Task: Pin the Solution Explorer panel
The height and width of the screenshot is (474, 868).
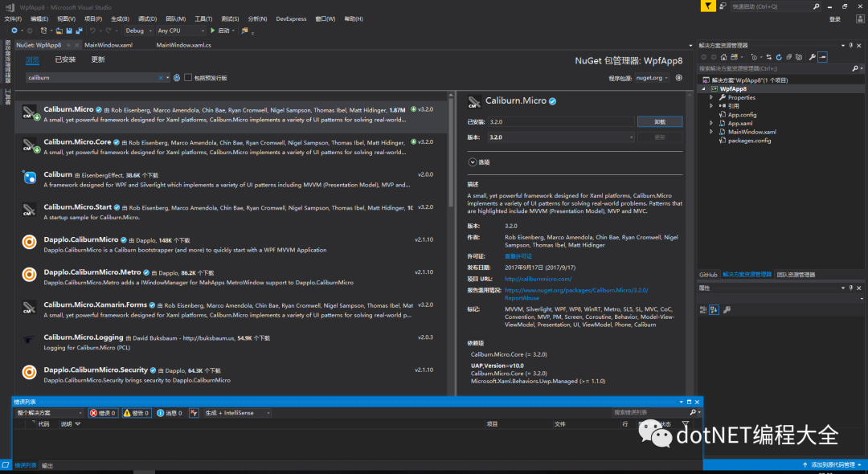Action: pyautogui.click(x=851, y=45)
